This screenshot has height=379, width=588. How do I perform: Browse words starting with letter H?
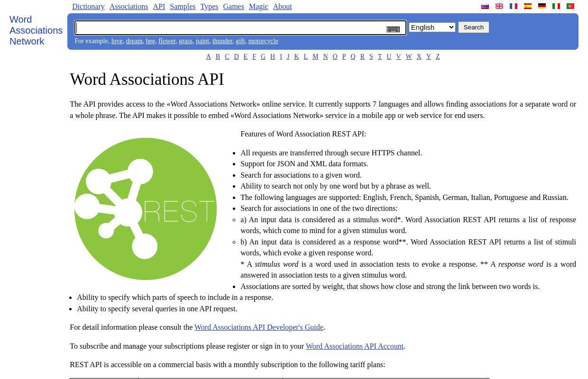pos(273,57)
